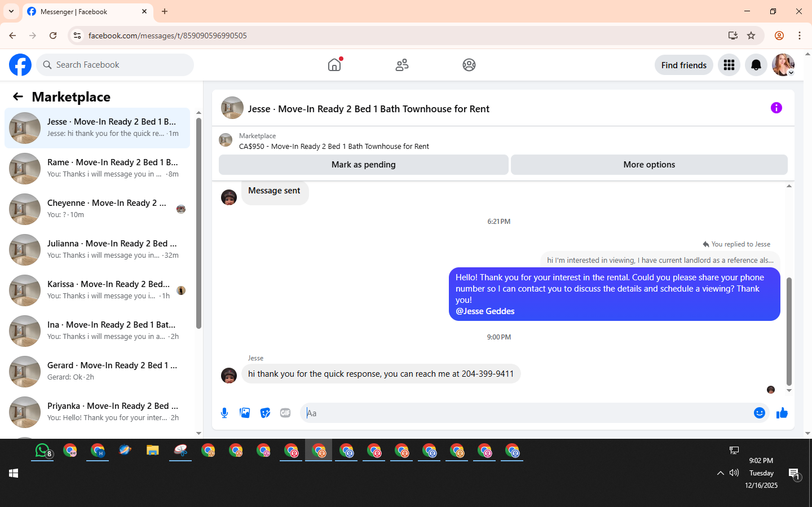The height and width of the screenshot is (507, 812).
Task: Open the Notifications bell
Action: 756,65
